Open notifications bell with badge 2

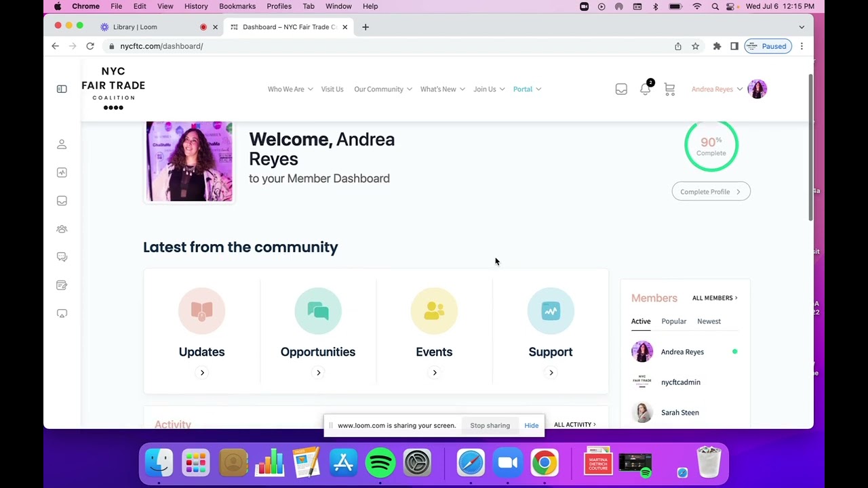[x=646, y=88]
